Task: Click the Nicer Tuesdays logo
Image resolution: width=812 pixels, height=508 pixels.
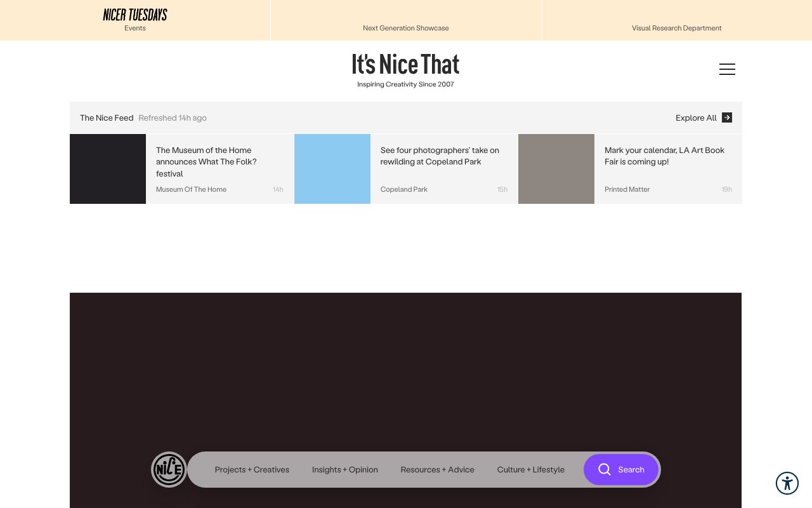Action: click(135, 15)
